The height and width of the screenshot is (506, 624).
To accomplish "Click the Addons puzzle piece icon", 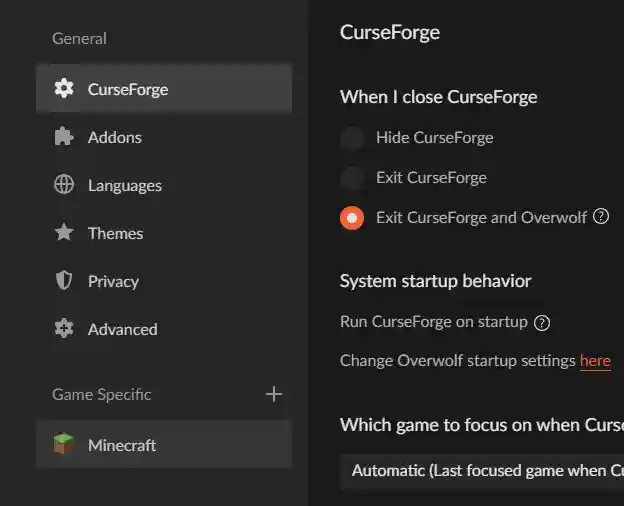I will pyautogui.click(x=64, y=137).
